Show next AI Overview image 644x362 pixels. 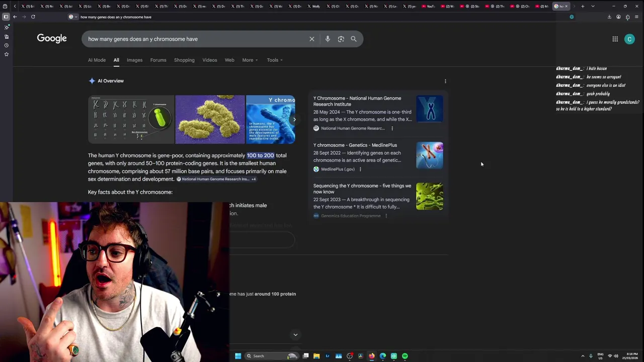click(x=294, y=120)
